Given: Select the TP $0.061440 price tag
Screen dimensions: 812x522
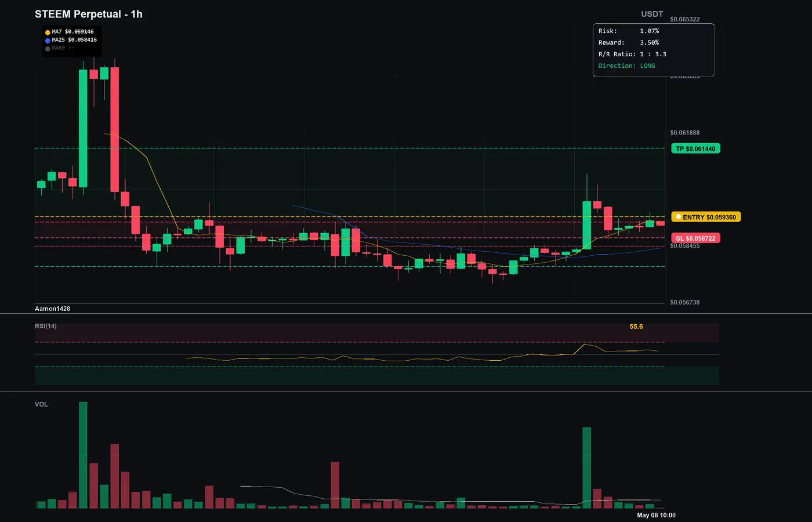Looking at the screenshot, I should (x=695, y=149).
